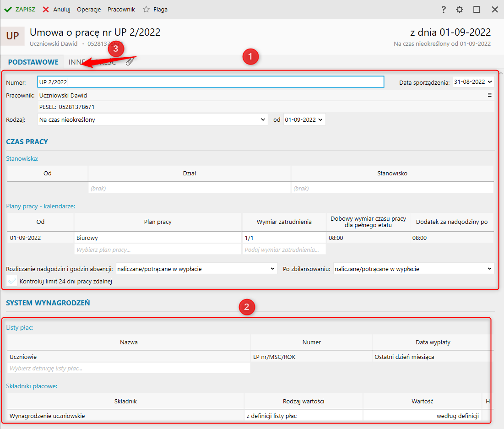
Task: Save the contract with ZAPISZ
Action: (20, 9)
